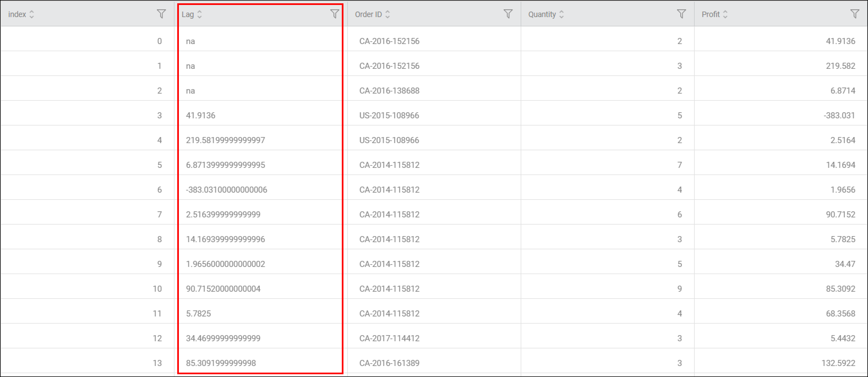This screenshot has height=377, width=868.
Task: Open the filter for the Quantity column
Action: pos(681,14)
